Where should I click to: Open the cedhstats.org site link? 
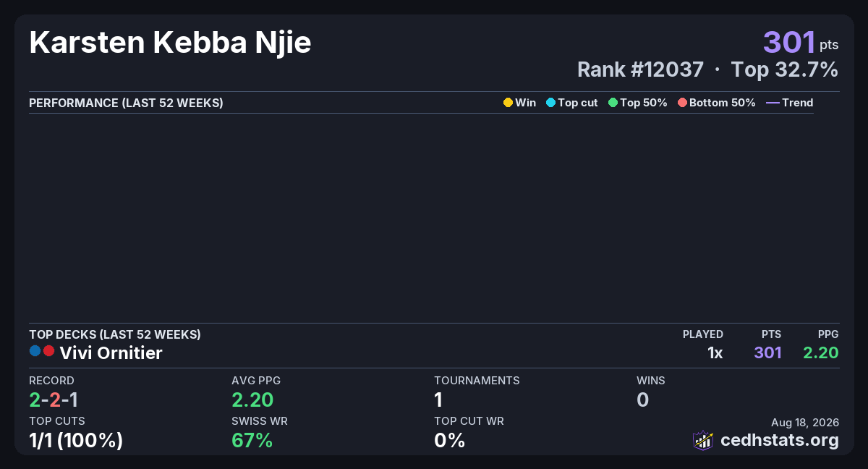(x=780, y=440)
